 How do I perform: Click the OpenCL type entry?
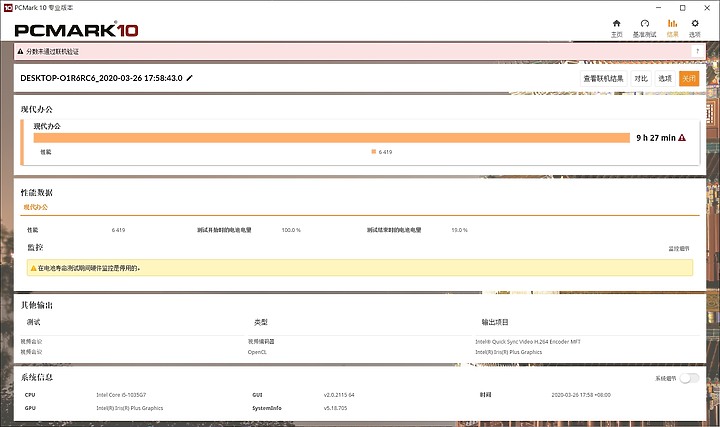[x=257, y=352]
